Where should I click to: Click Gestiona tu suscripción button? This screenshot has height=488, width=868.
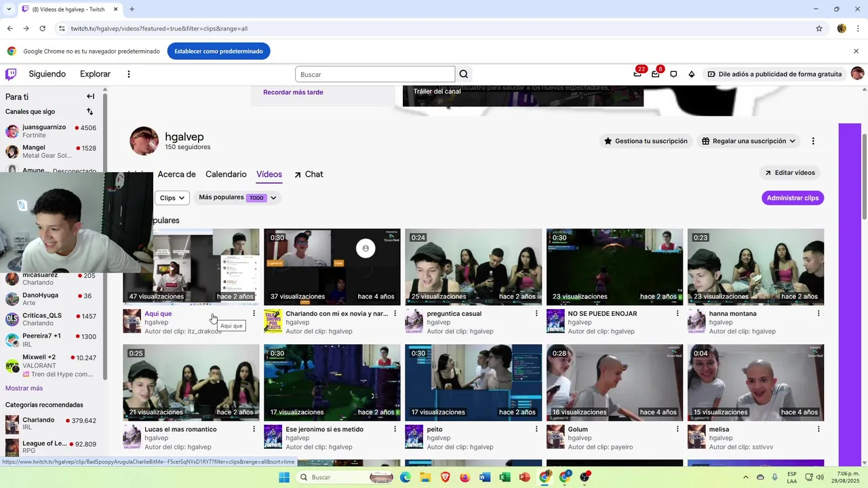tap(646, 141)
